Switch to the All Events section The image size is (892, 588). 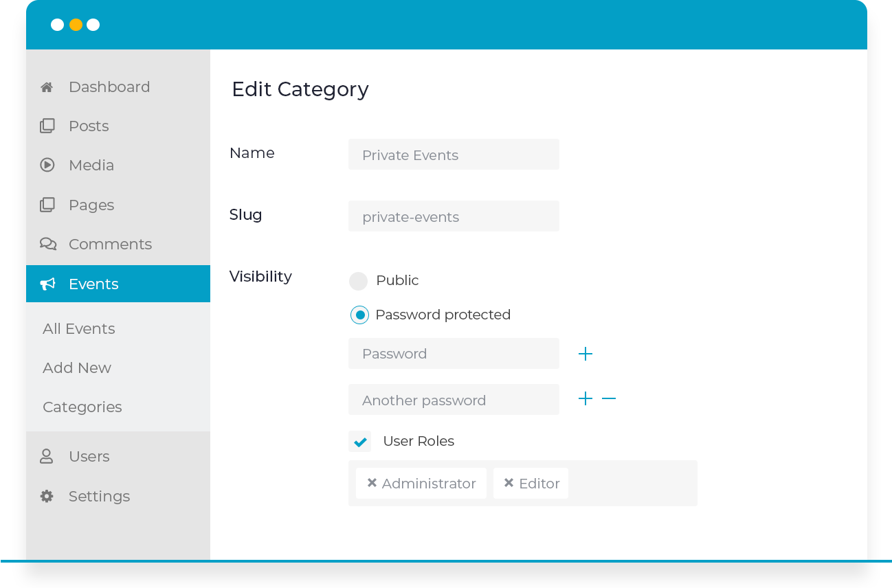[x=78, y=328]
